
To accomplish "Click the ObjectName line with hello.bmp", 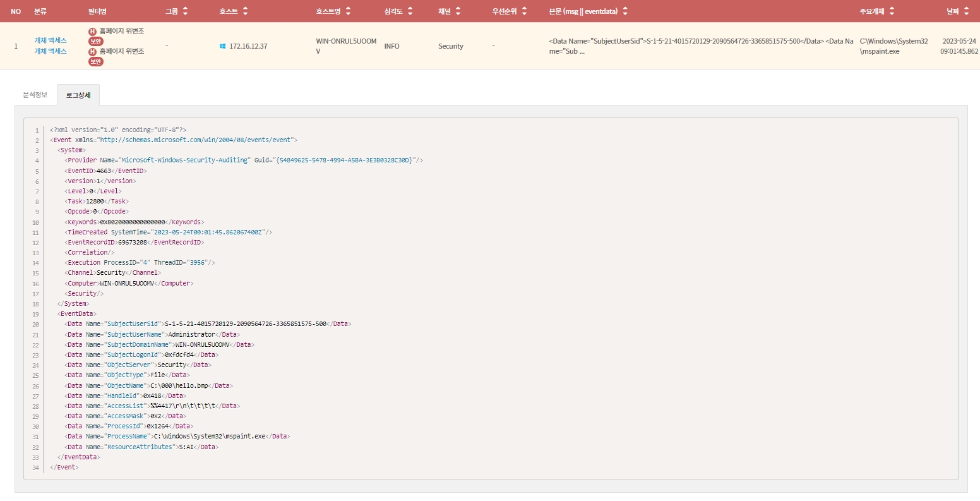I will tap(148, 385).
